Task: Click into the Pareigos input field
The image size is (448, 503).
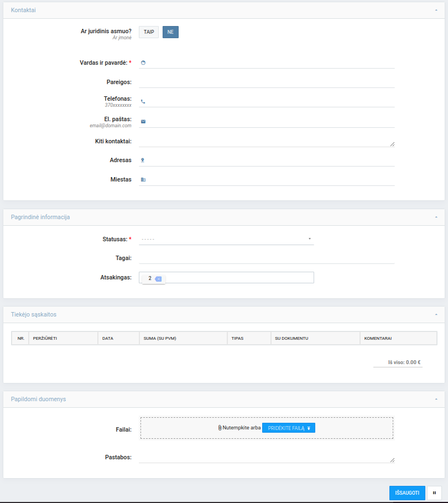Action: [x=267, y=82]
